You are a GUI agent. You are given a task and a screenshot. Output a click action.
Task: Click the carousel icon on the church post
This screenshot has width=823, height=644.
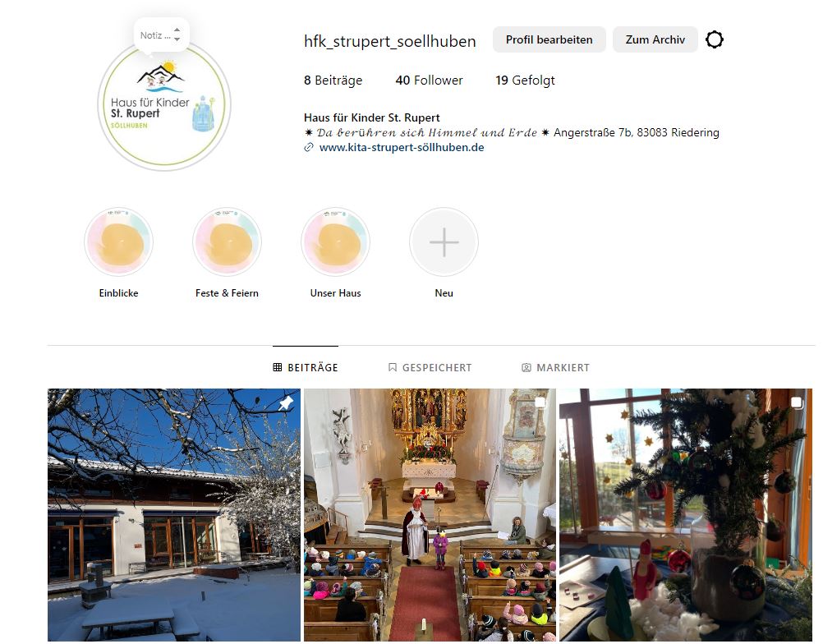pos(540,402)
